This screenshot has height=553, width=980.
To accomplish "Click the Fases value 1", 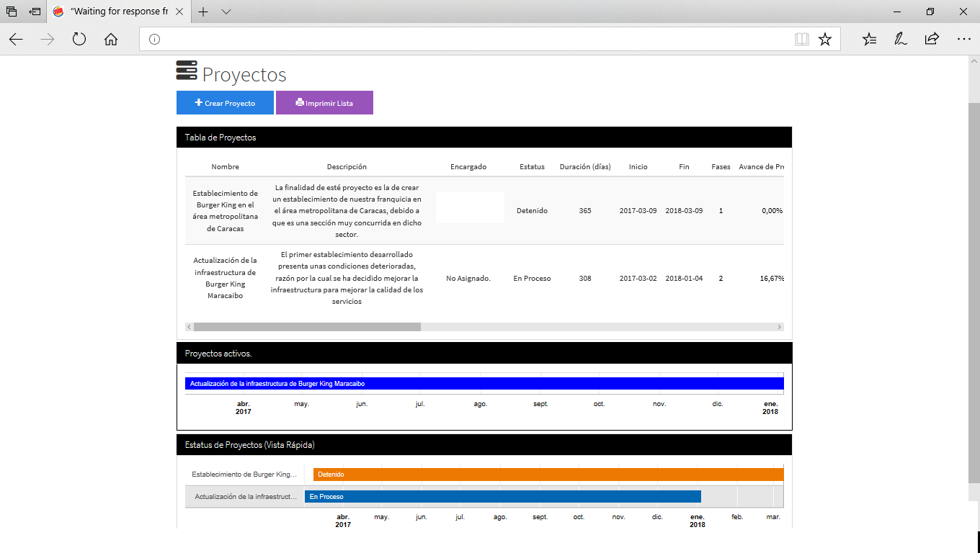I will pyautogui.click(x=721, y=211).
